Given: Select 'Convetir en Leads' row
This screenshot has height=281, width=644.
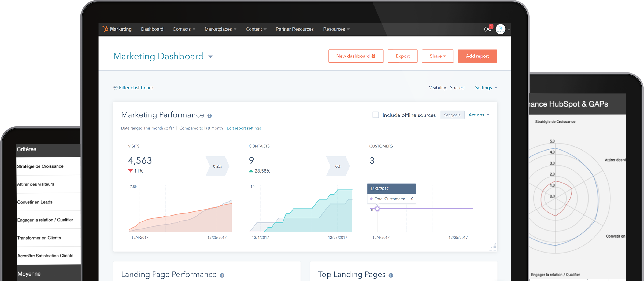Looking at the screenshot, I should [49, 202].
